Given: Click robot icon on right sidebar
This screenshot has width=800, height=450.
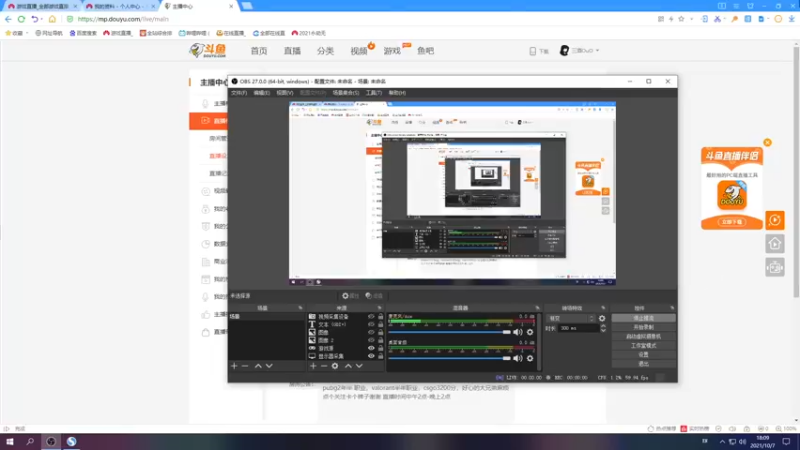Looking at the screenshot, I should (x=774, y=267).
